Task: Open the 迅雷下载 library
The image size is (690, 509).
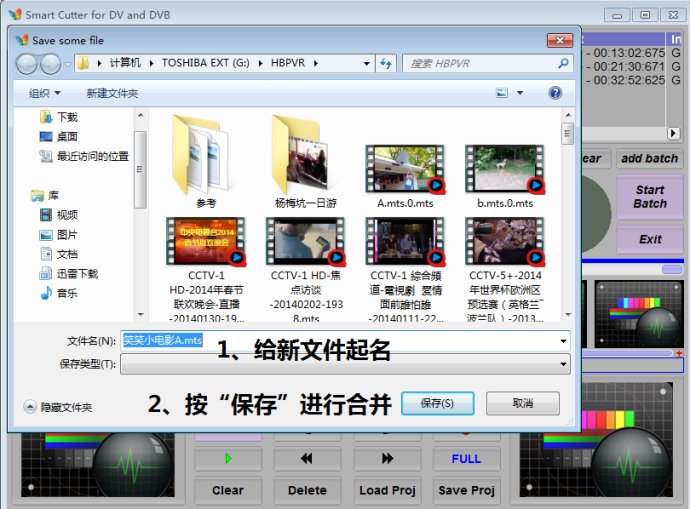Action: [69, 274]
